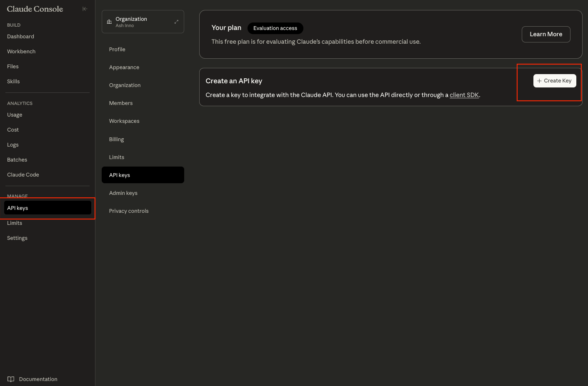The width and height of the screenshot is (588, 386).
Task: Open Dashboard in the sidebar
Action: (x=21, y=37)
